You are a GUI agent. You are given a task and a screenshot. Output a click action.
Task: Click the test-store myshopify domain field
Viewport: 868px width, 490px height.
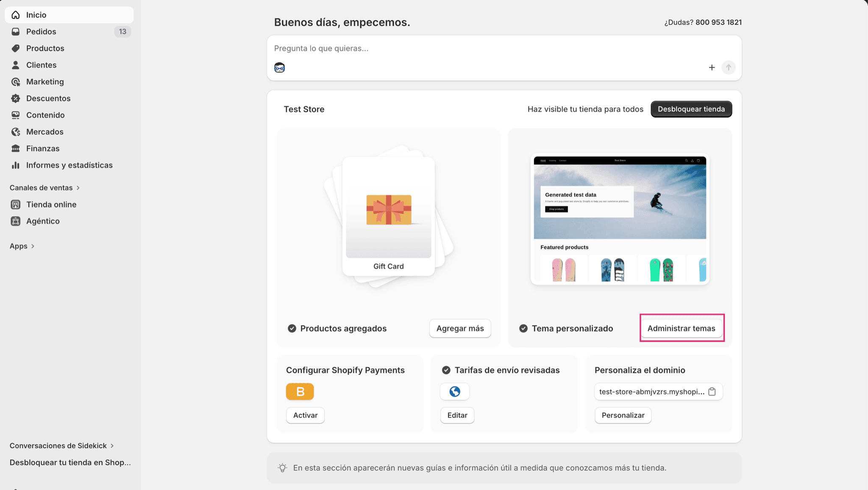click(658, 392)
